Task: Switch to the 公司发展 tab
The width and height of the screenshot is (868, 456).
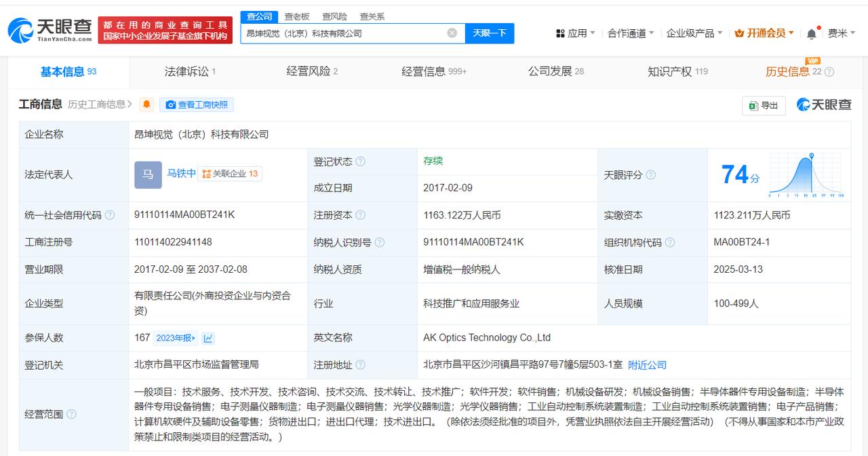Action: pos(556,71)
